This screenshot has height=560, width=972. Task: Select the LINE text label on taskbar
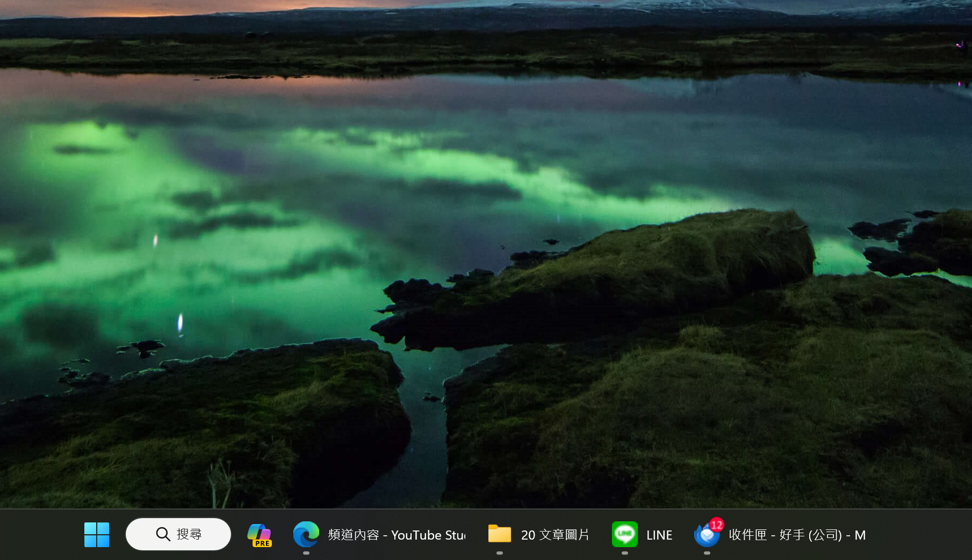(x=659, y=535)
